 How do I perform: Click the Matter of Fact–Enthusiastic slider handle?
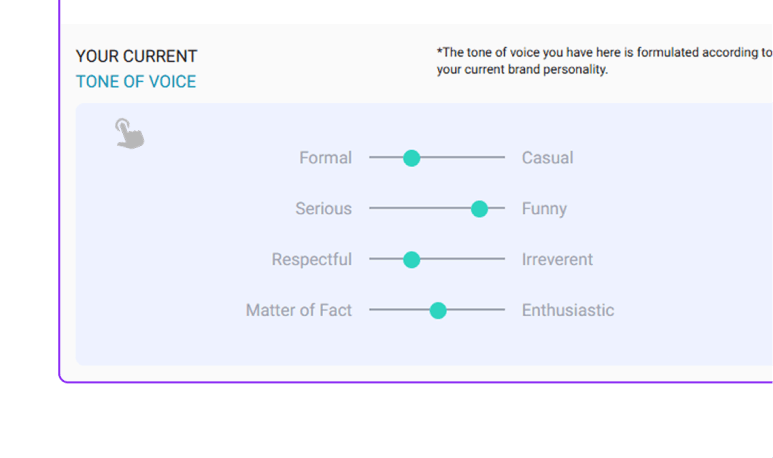[x=438, y=311]
